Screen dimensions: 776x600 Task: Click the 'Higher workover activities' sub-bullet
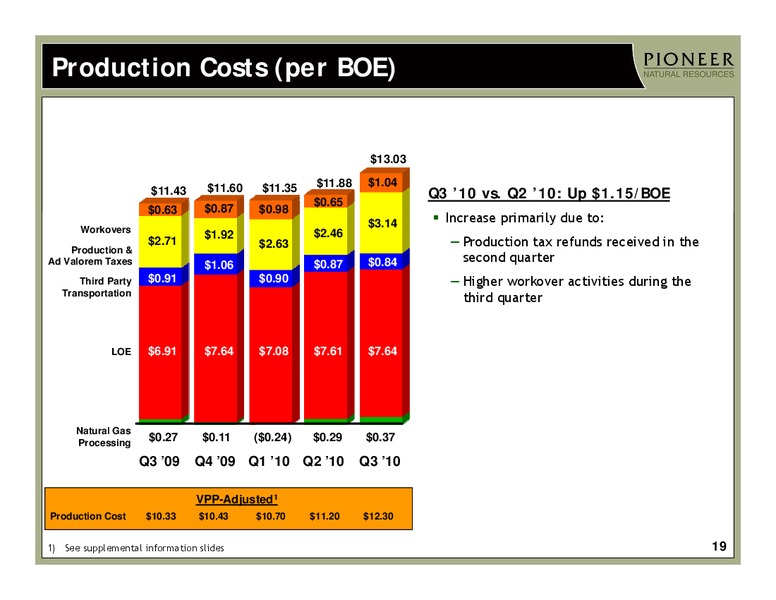pos(577,289)
